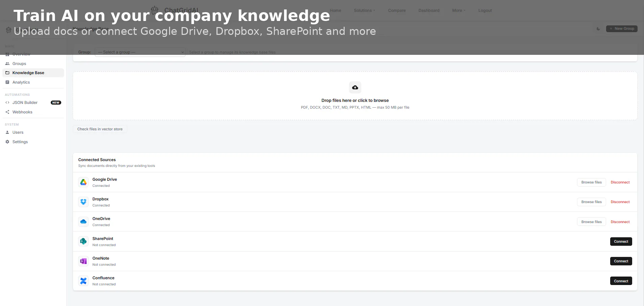Expand the More menu in the top bar

pyautogui.click(x=459, y=10)
